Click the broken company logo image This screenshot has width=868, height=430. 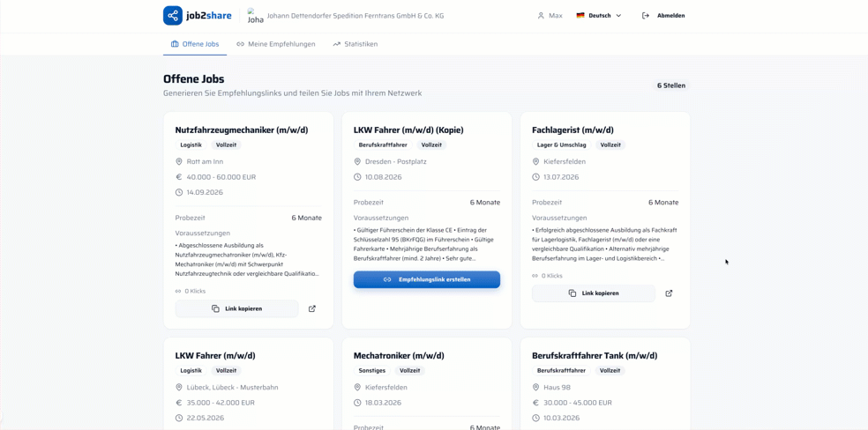pos(255,16)
